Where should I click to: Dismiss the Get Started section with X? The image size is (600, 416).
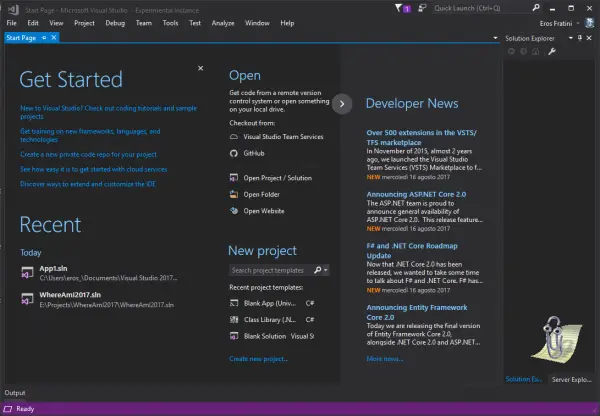pyautogui.click(x=201, y=68)
